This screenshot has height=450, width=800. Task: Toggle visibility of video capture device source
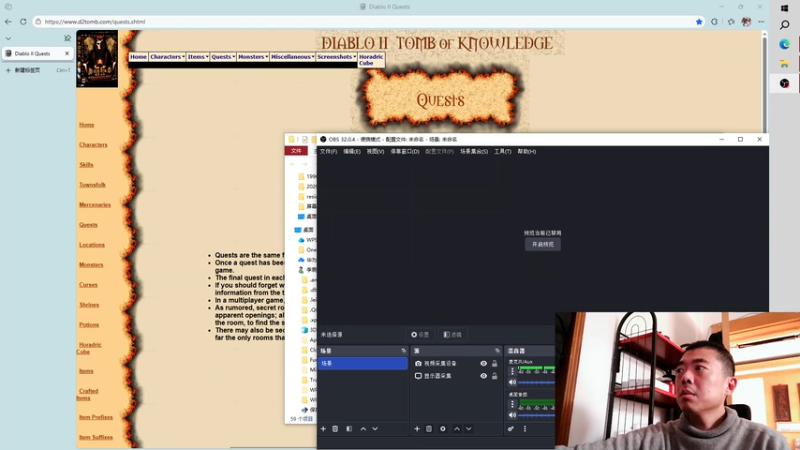[483, 363]
